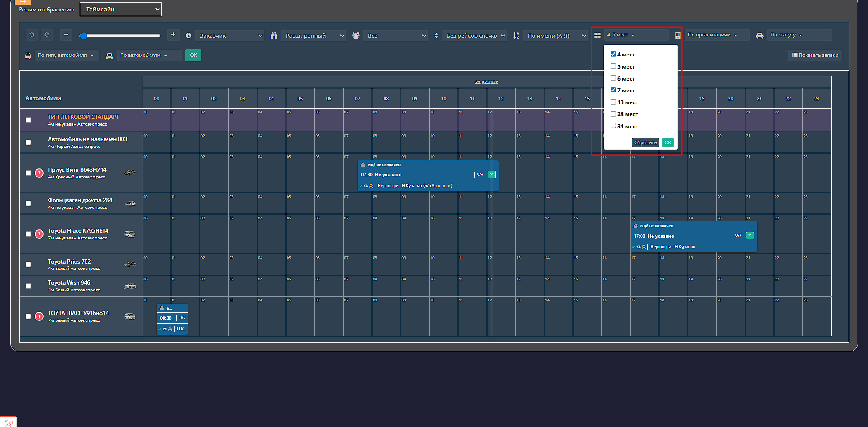Click the red badge next to Toyota Hiace K795HE14

tap(39, 234)
